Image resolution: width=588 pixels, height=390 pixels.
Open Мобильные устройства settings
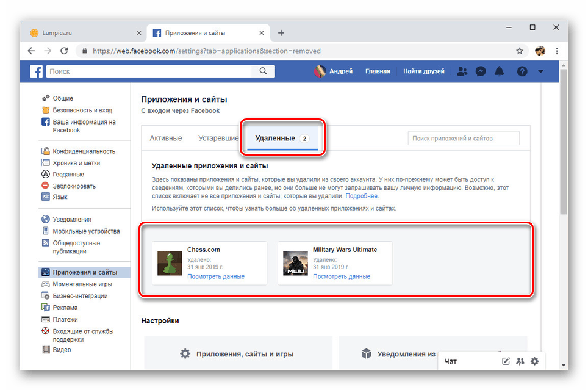(86, 231)
